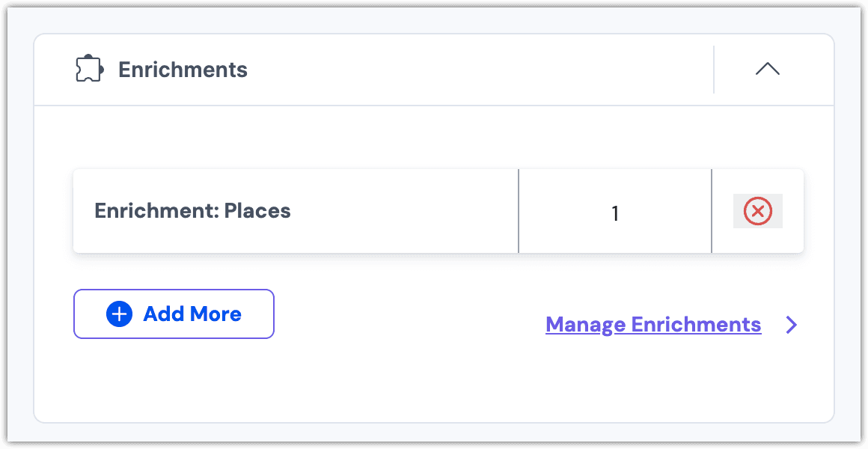Click the Add More button

click(174, 314)
